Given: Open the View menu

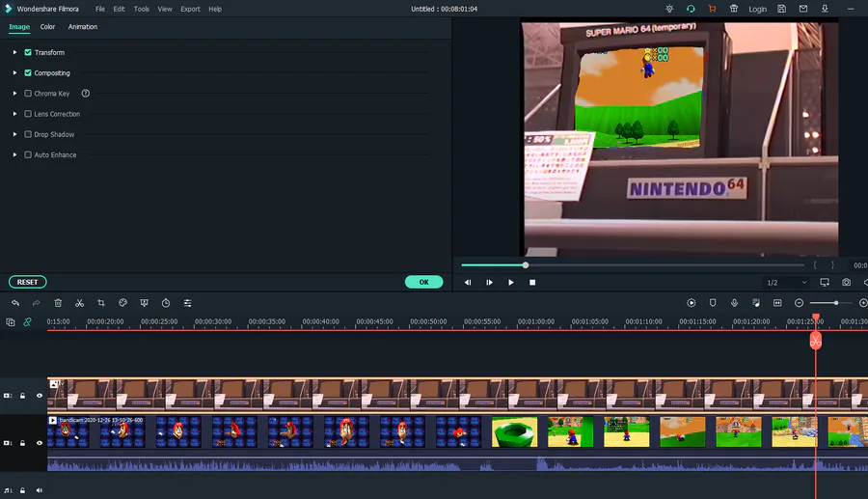Looking at the screenshot, I should (165, 9).
